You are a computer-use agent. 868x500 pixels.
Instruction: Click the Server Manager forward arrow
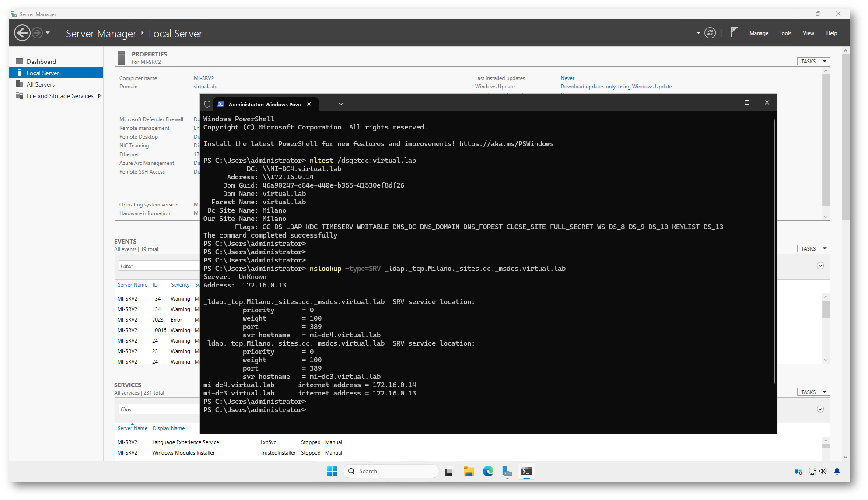[37, 33]
